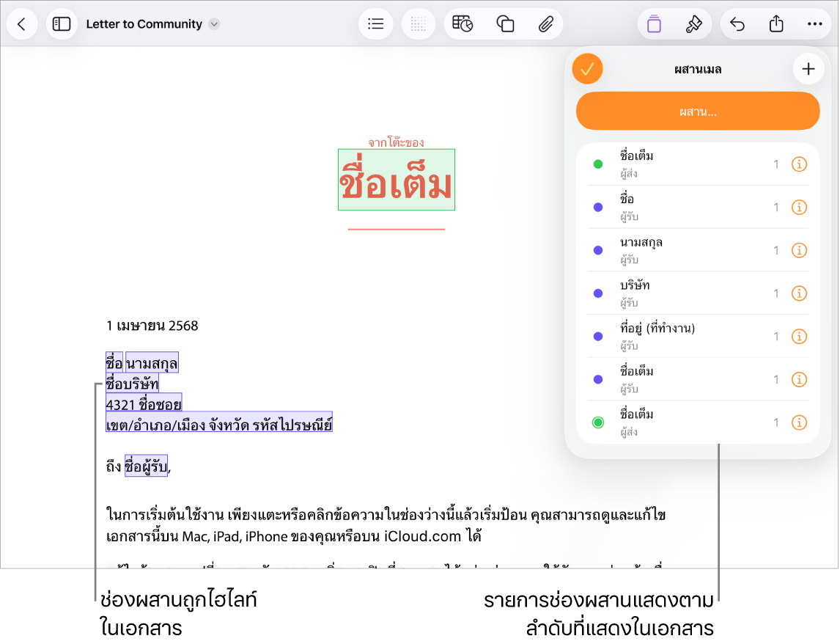This screenshot has height=644, width=840.
Task: Open the Format paintbrush icon
Action: [x=693, y=24]
